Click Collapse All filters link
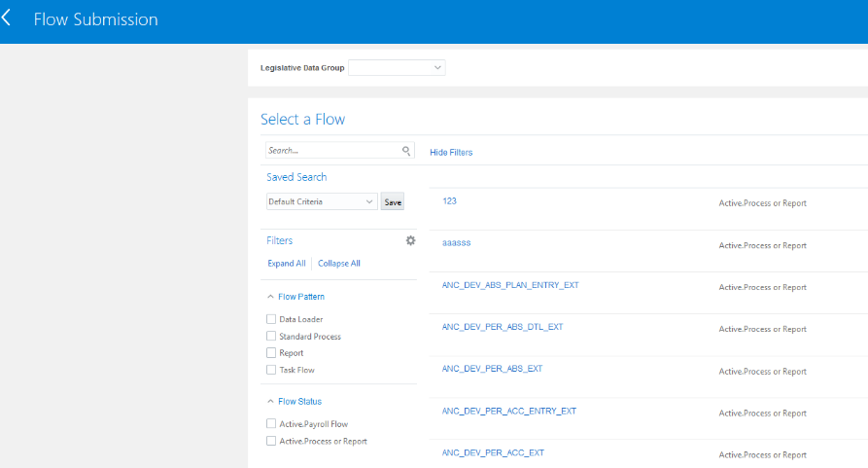868x468 pixels. (339, 264)
